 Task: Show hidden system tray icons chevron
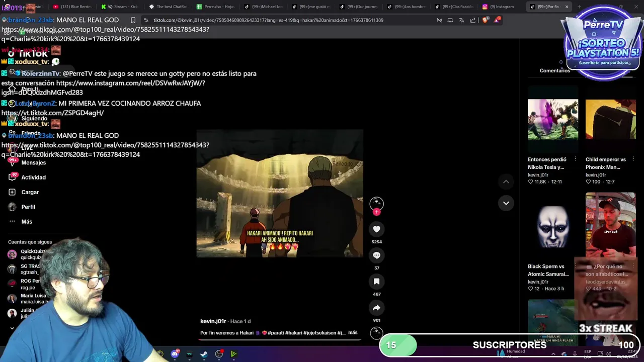pos(554,354)
